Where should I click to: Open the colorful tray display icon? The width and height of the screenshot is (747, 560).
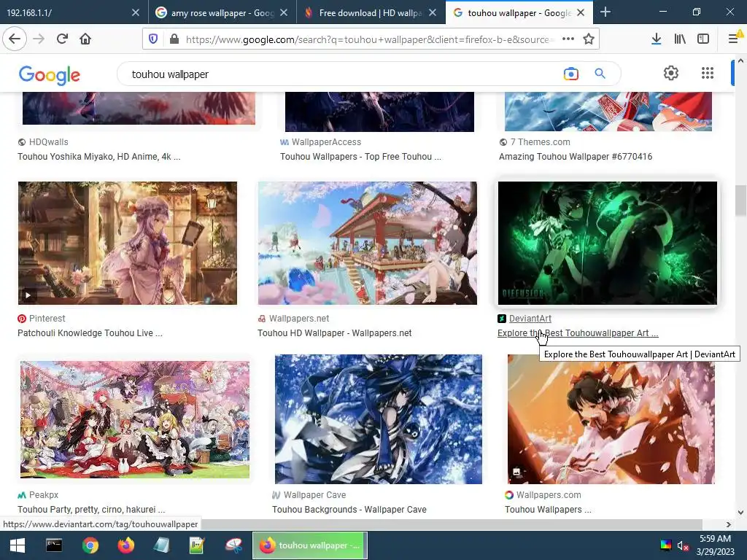(665, 545)
